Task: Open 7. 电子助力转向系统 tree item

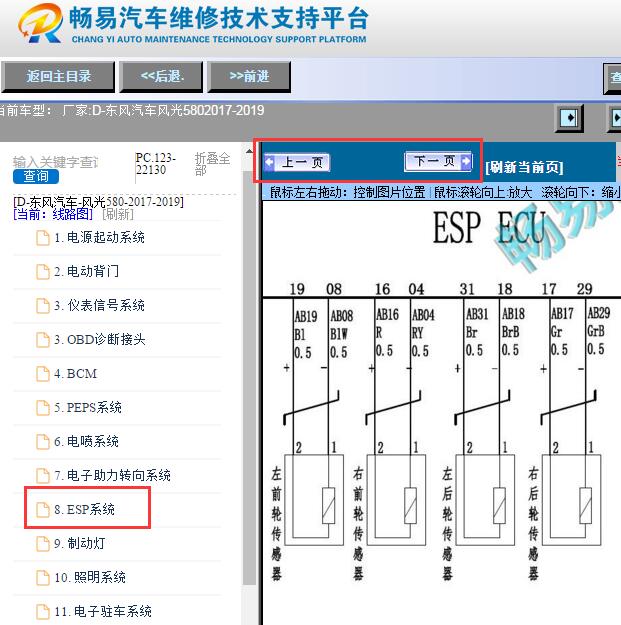Action: coord(112,475)
